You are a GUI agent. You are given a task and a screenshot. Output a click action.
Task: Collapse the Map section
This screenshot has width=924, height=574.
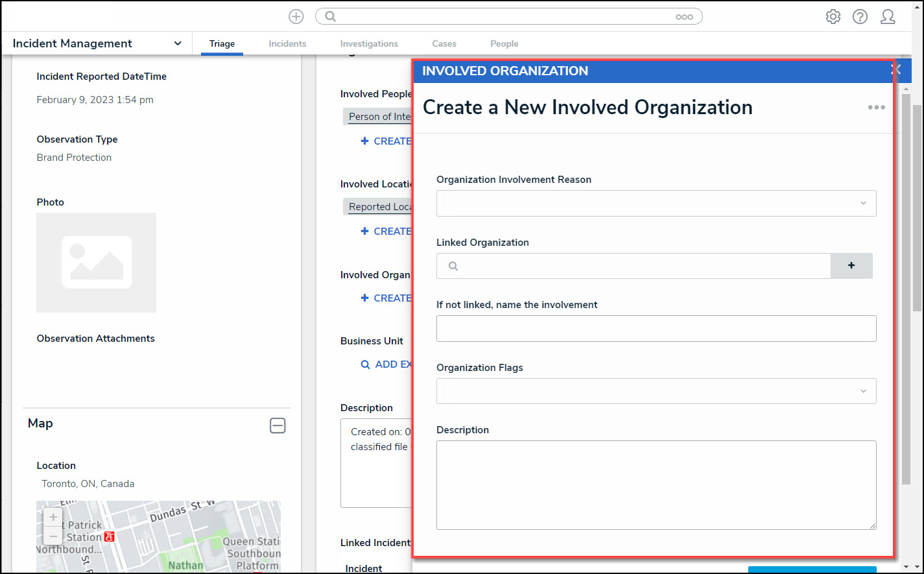278,425
